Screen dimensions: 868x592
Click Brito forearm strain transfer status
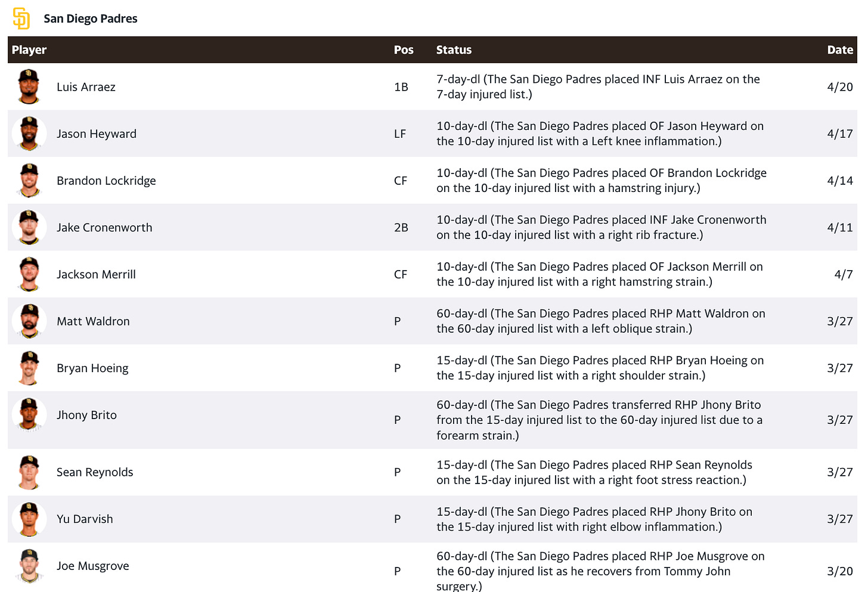click(600, 420)
